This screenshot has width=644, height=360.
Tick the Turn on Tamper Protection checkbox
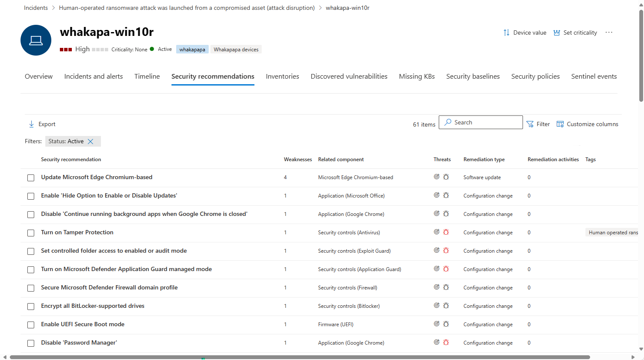click(x=31, y=233)
